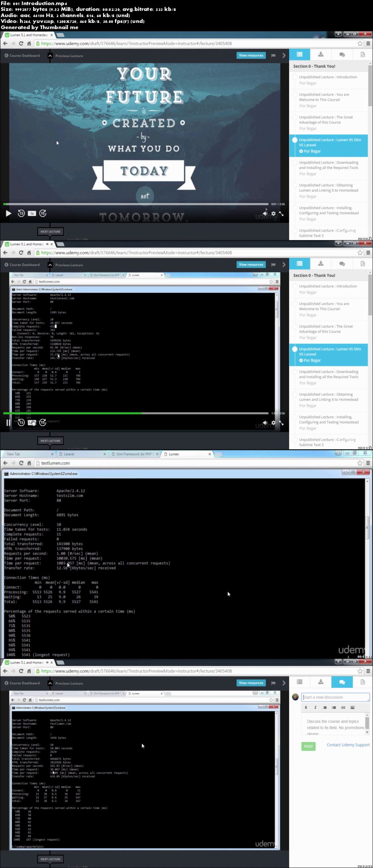This screenshot has height=868, width=373.
Task: Open player settings gear in the mountain poster frame
Action: tap(273, 214)
